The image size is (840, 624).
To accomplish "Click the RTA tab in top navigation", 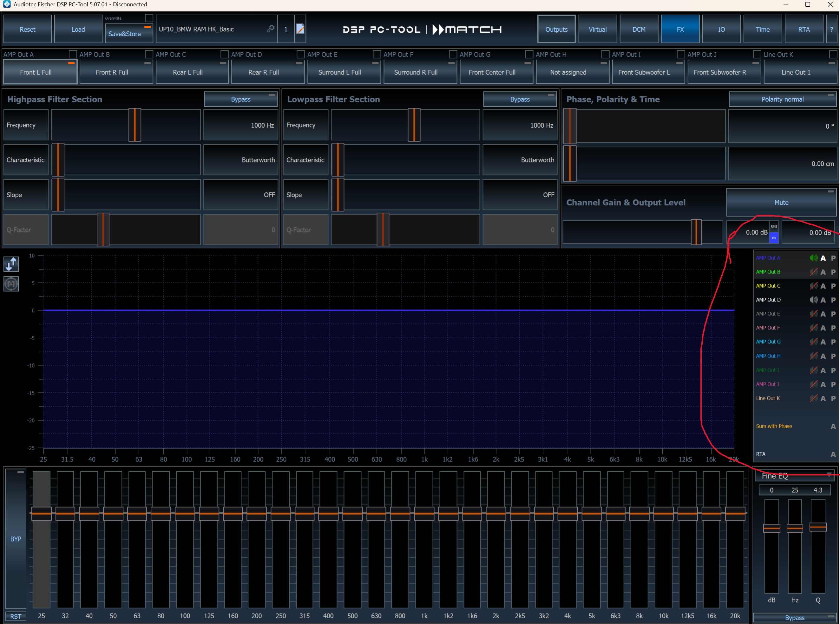I will point(803,30).
